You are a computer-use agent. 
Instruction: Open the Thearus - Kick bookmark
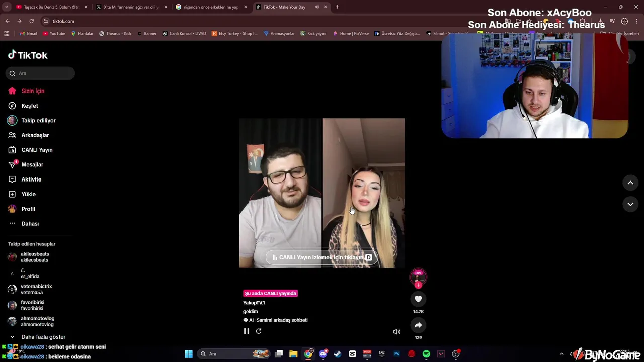coord(115,34)
